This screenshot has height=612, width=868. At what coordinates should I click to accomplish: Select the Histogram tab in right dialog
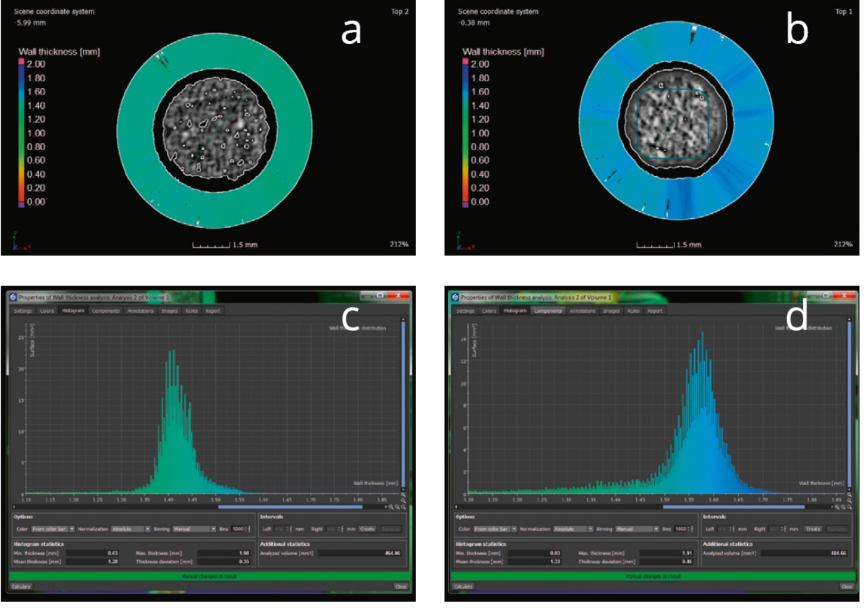click(x=515, y=311)
